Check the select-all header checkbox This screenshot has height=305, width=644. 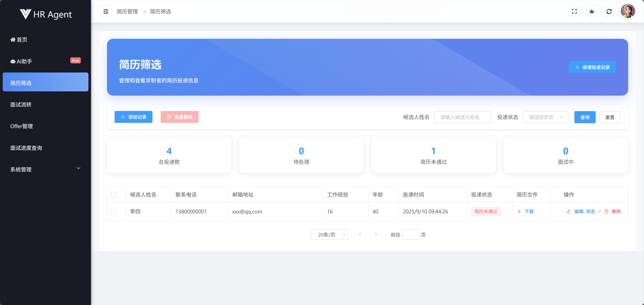[x=114, y=195]
